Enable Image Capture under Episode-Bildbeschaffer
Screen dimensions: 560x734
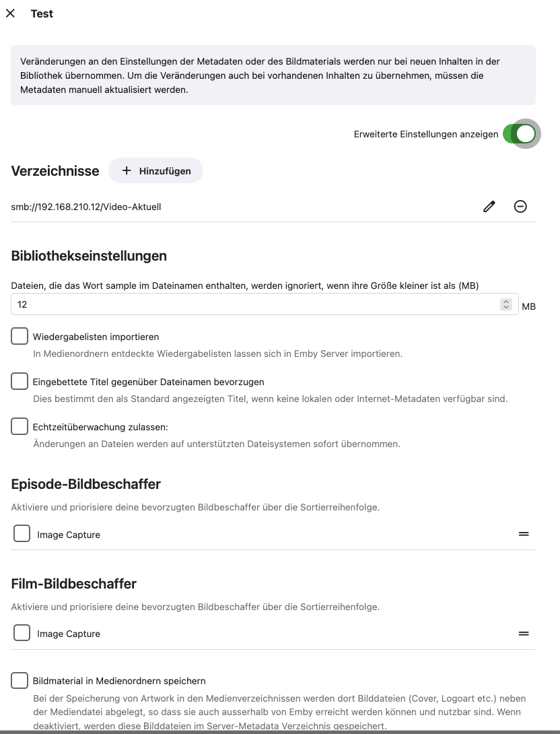tap(22, 534)
